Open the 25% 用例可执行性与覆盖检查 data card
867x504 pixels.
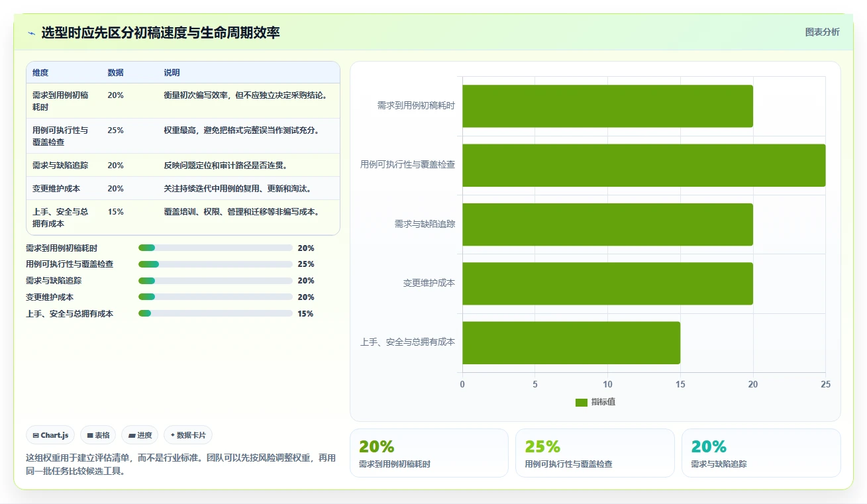[x=595, y=453]
